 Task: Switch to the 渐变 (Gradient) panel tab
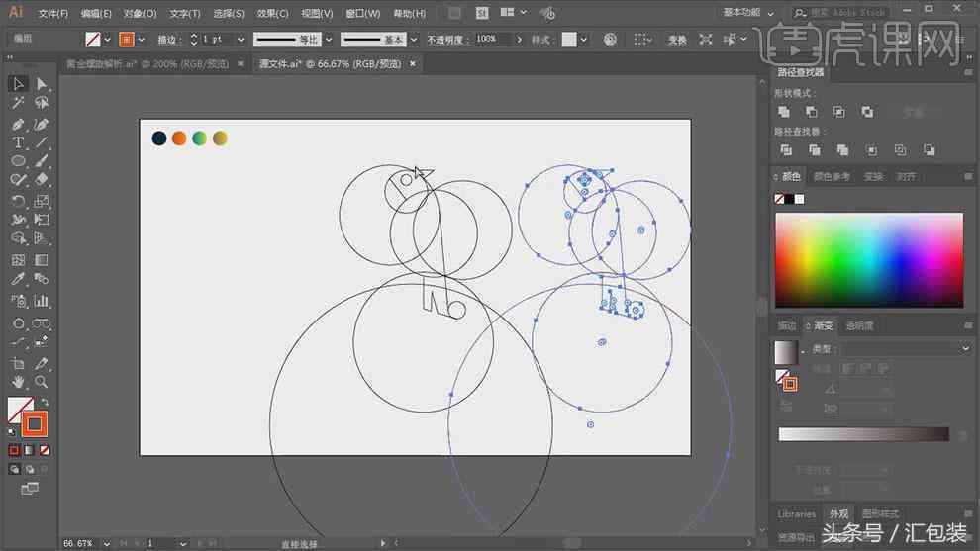pos(824,326)
